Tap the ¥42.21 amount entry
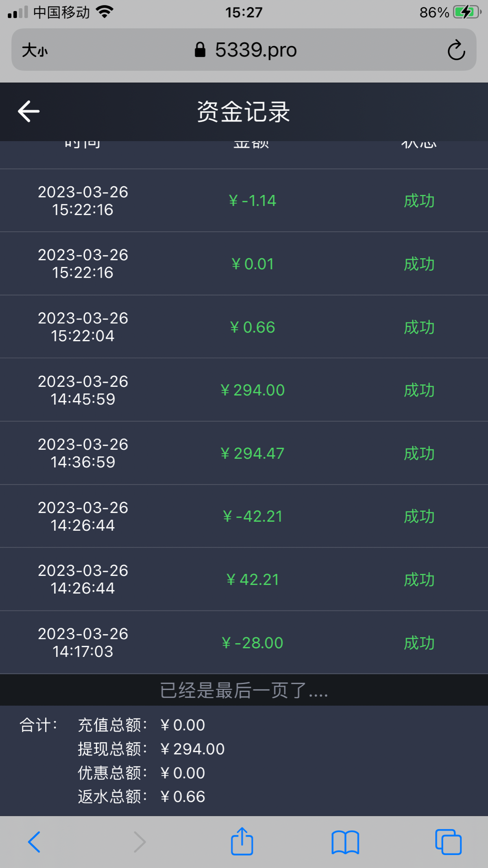This screenshot has height=868, width=488. (x=252, y=579)
